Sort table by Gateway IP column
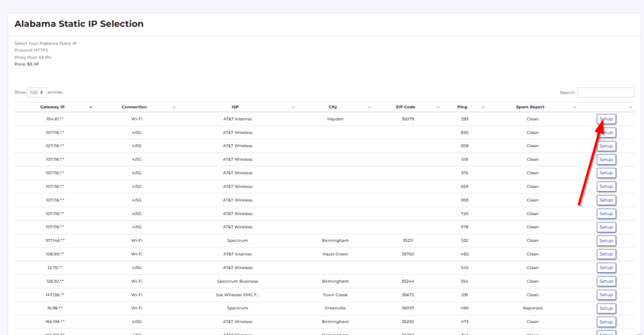 [52, 107]
